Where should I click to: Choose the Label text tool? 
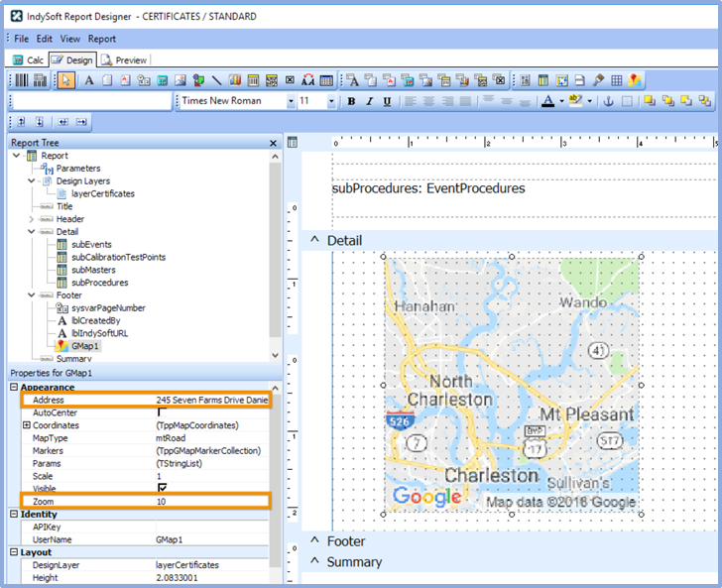click(87, 80)
